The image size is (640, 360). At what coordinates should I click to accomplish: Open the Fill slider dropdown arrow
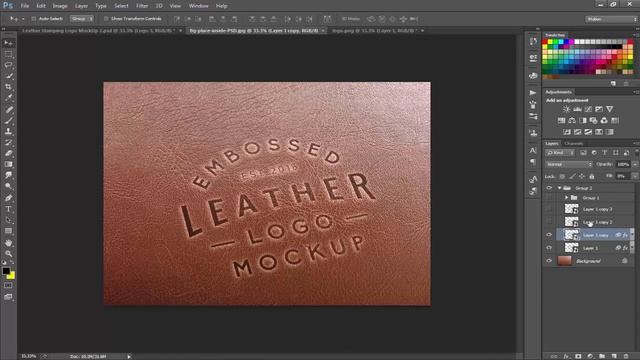(x=635, y=176)
